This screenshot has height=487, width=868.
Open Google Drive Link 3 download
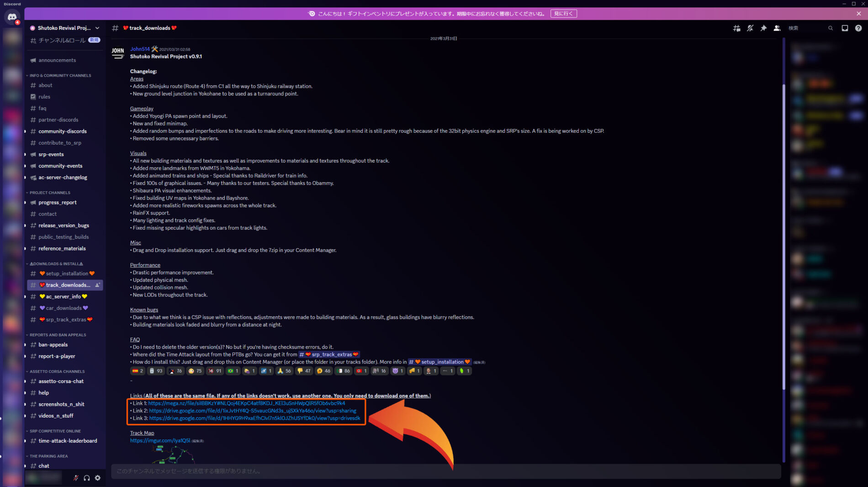254,418
